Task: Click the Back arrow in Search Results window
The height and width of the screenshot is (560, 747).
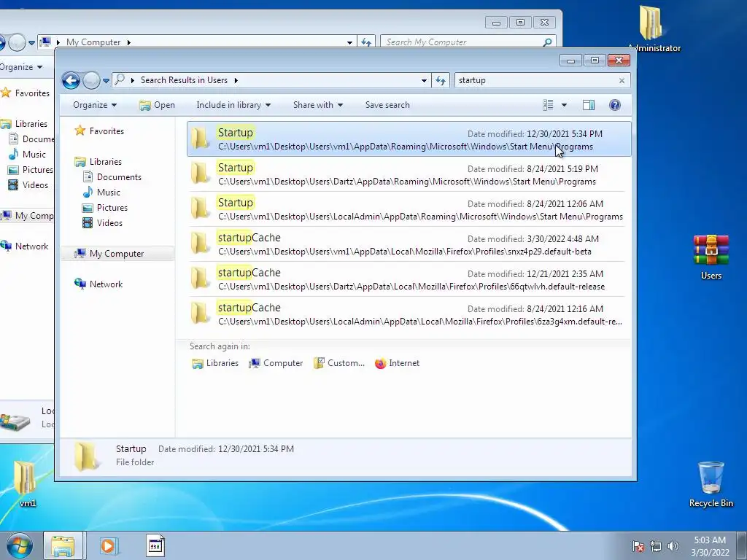Action: pyautogui.click(x=71, y=80)
